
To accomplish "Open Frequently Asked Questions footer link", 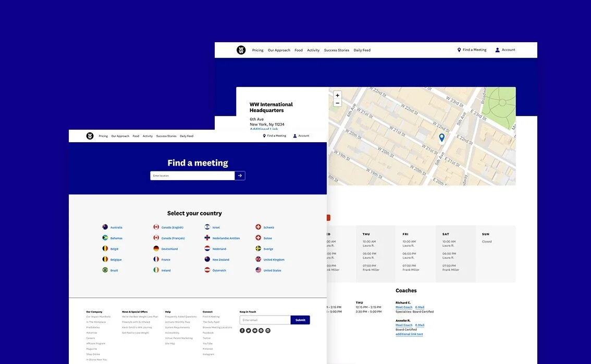I will click(x=181, y=317).
